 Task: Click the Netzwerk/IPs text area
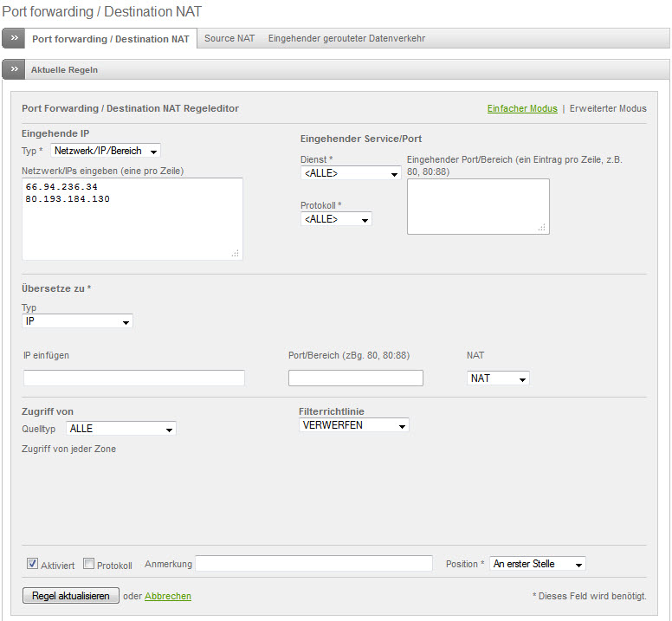tap(132, 219)
